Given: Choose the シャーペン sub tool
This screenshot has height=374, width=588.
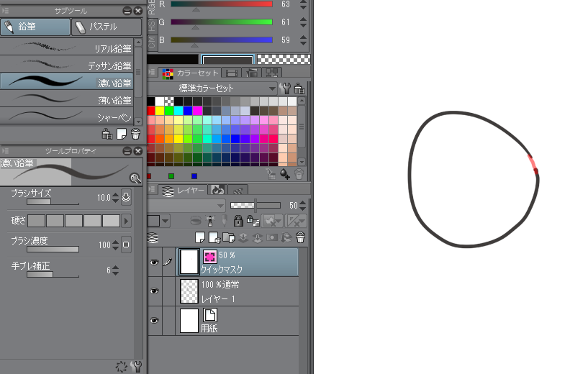Looking at the screenshot, I should tap(66, 117).
